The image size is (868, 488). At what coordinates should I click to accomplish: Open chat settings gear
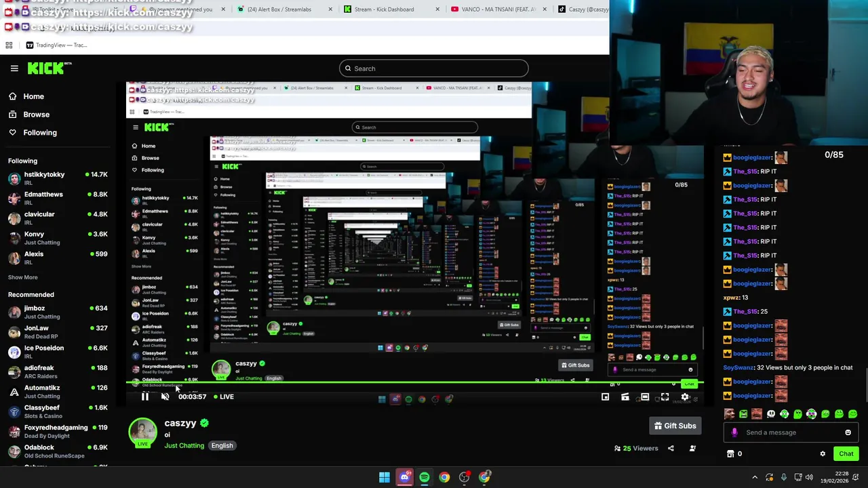click(x=823, y=454)
